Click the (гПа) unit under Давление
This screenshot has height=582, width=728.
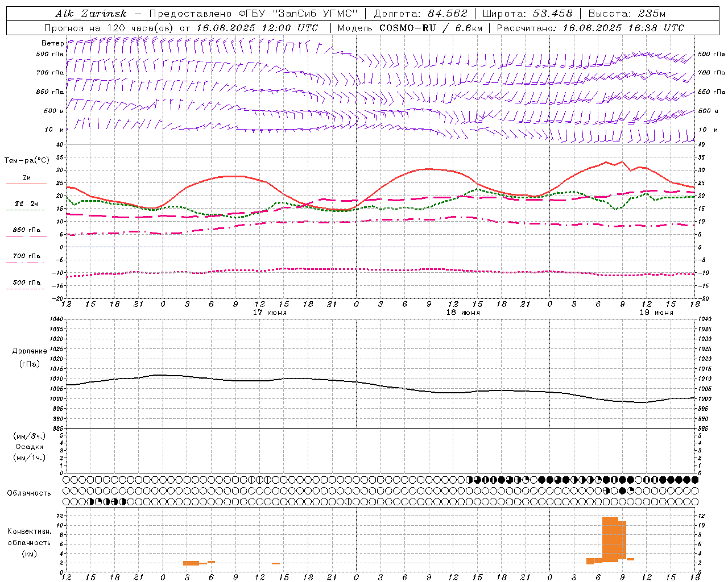point(30,364)
